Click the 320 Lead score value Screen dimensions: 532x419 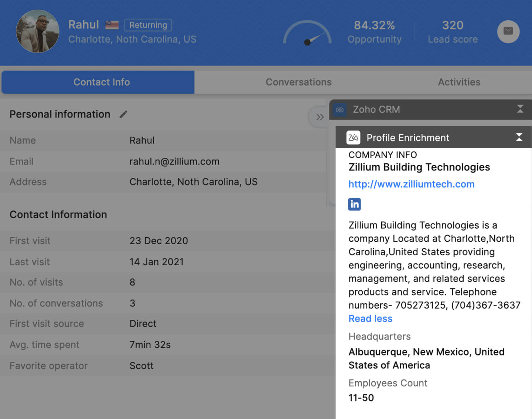[453, 25]
